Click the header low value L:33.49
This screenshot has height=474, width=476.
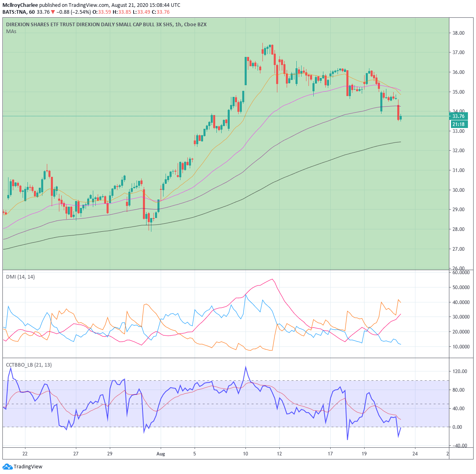(x=141, y=12)
